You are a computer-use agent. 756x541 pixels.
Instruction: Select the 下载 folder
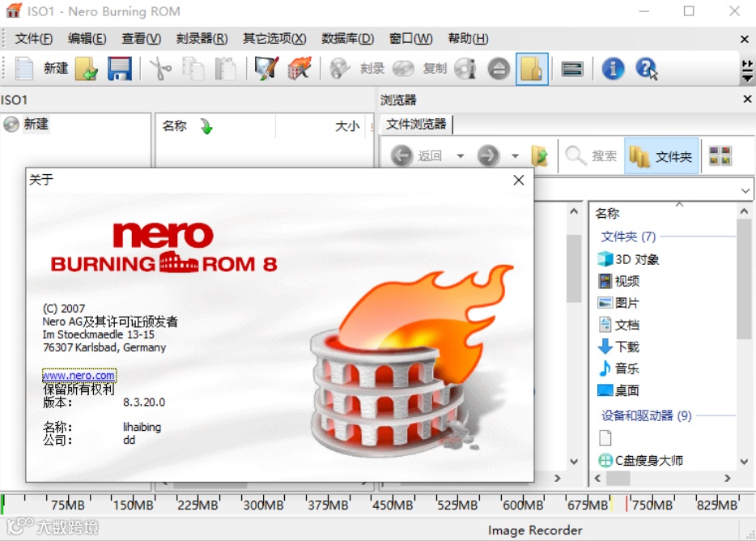tap(618, 347)
